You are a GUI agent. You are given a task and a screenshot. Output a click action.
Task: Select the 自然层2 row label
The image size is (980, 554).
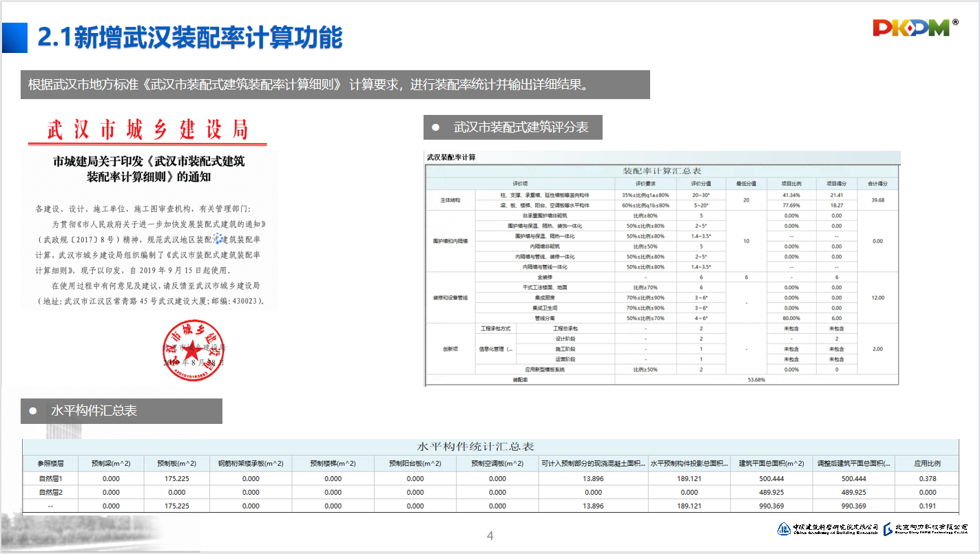coord(50,492)
